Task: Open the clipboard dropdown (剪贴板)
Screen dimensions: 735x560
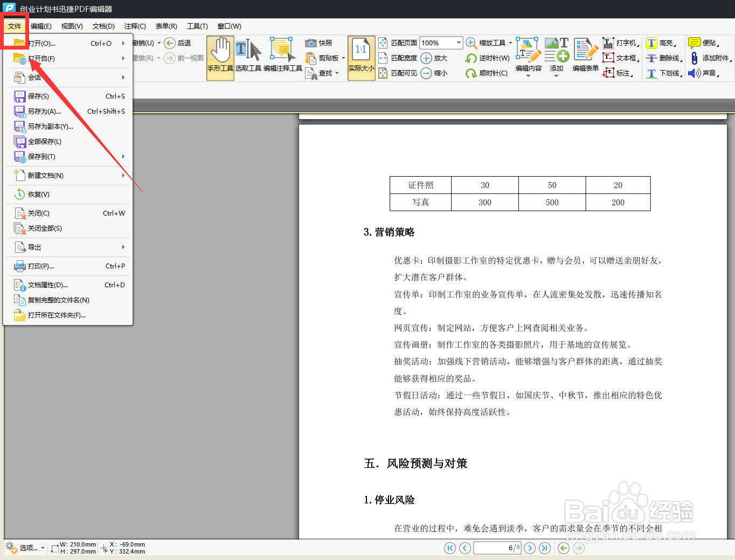Action: point(342,58)
